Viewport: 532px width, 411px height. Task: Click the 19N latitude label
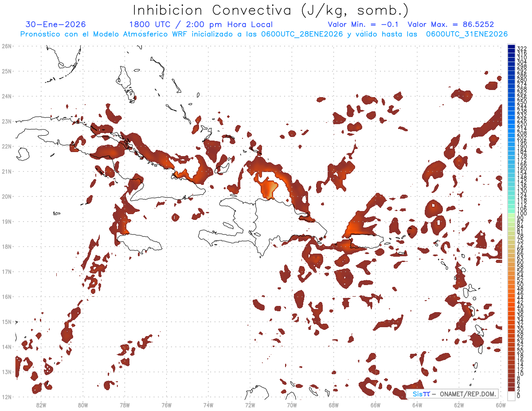tap(7, 221)
